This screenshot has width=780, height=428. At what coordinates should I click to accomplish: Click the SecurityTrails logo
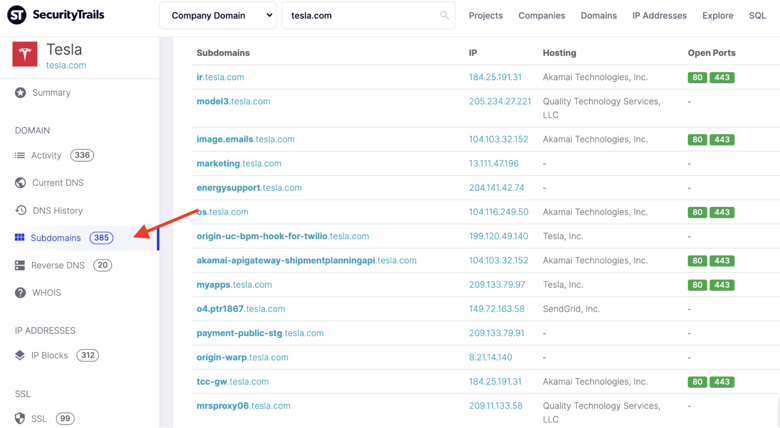(56, 15)
